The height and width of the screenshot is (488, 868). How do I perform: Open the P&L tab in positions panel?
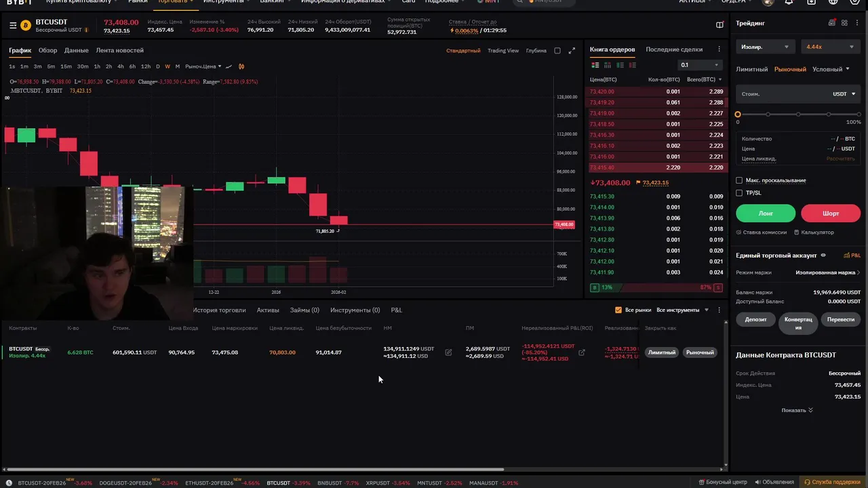coord(397,310)
